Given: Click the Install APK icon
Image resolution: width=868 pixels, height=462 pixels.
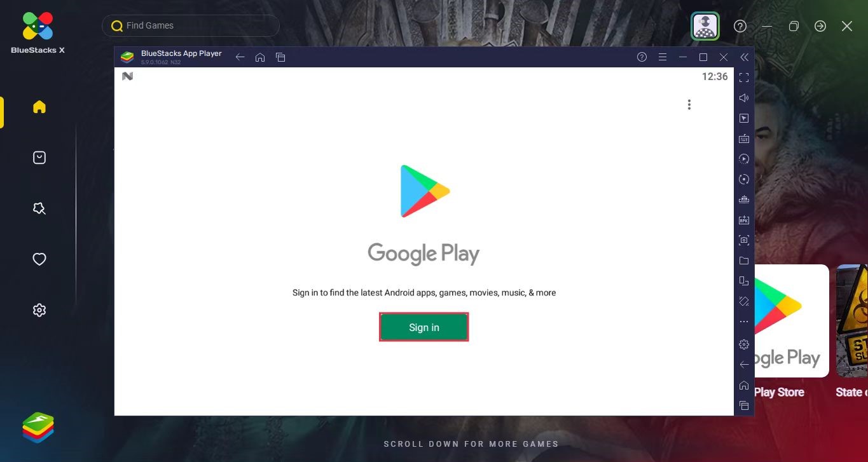Looking at the screenshot, I should [x=744, y=220].
